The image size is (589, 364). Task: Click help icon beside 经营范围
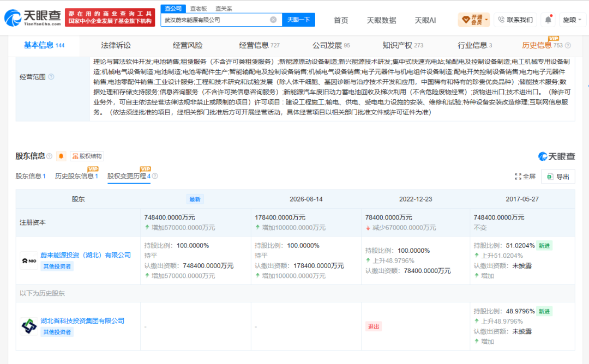tap(51, 76)
